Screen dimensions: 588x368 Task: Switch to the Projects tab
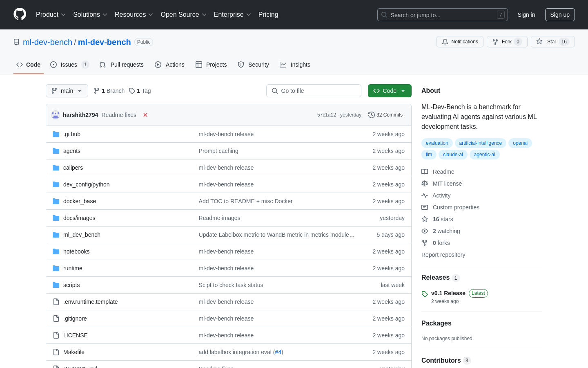(211, 65)
